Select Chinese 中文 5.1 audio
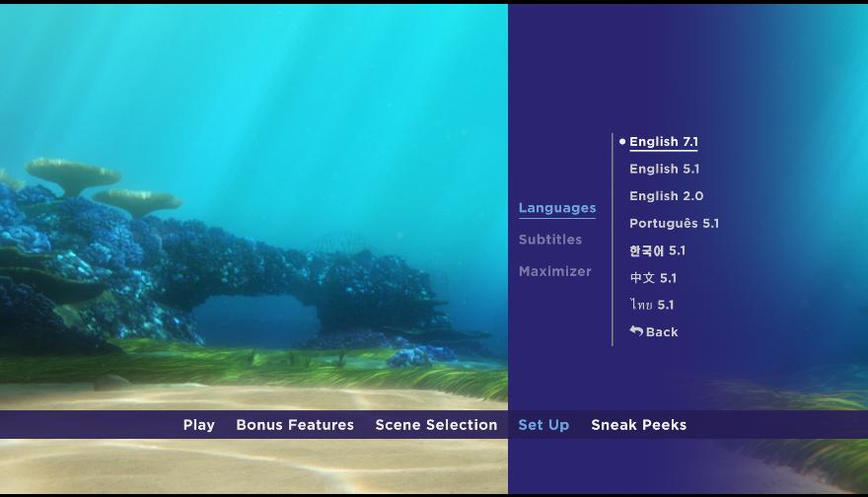This screenshot has width=868, height=497. 653,278
